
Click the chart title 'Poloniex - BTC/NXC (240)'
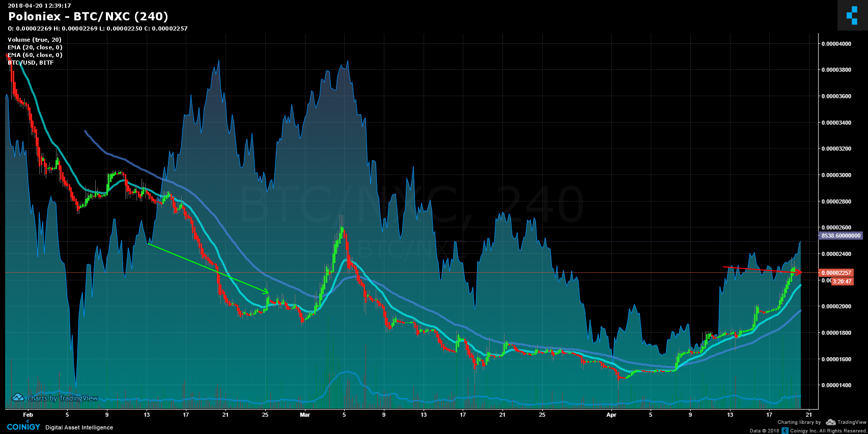point(88,16)
